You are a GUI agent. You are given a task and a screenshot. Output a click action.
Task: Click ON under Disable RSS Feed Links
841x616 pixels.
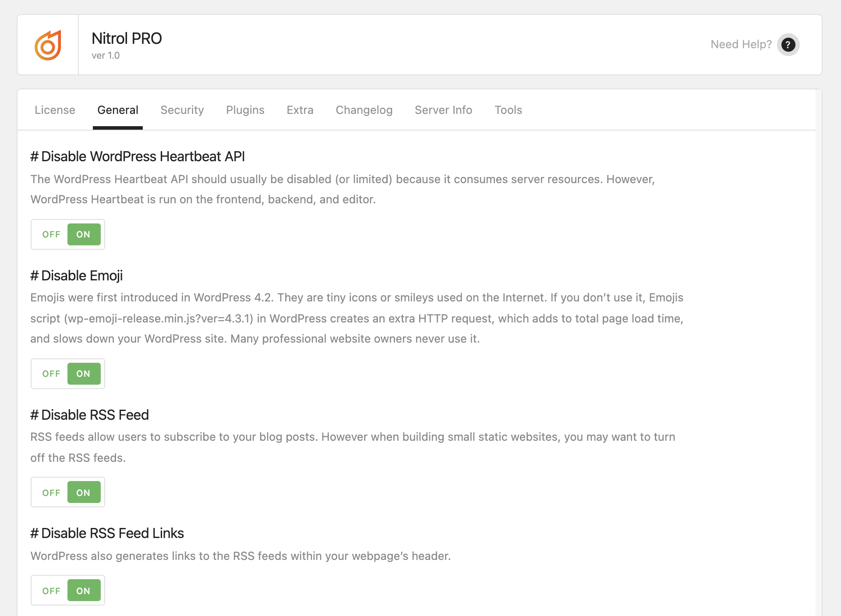tap(84, 591)
